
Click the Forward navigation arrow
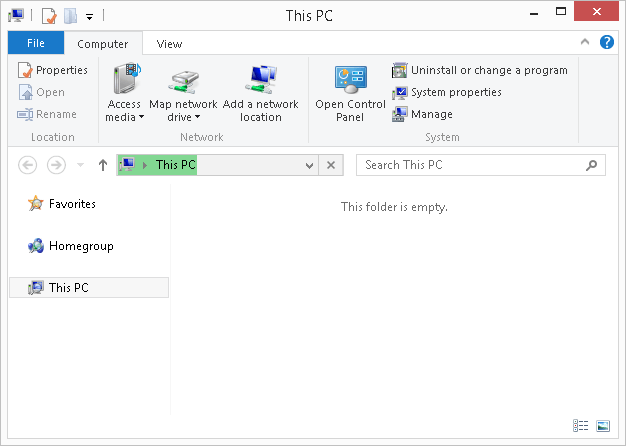(56, 165)
